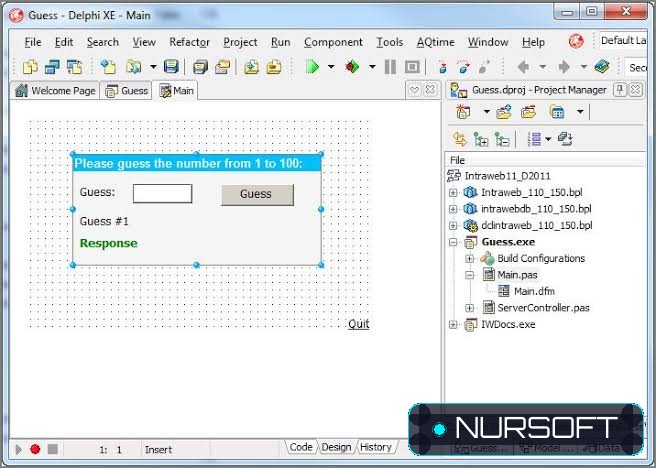Pin the Project Manager panel
The height and width of the screenshot is (468, 656).
point(620,89)
